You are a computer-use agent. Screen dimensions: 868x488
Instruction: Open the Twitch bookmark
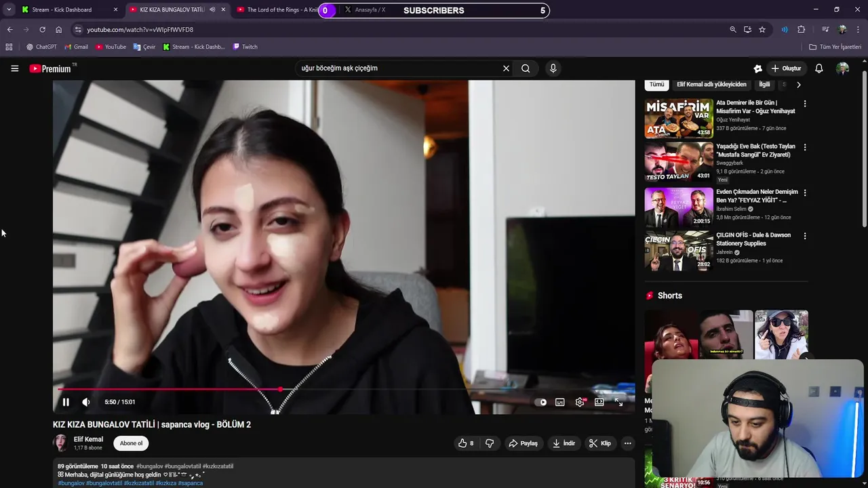[245, 47]
